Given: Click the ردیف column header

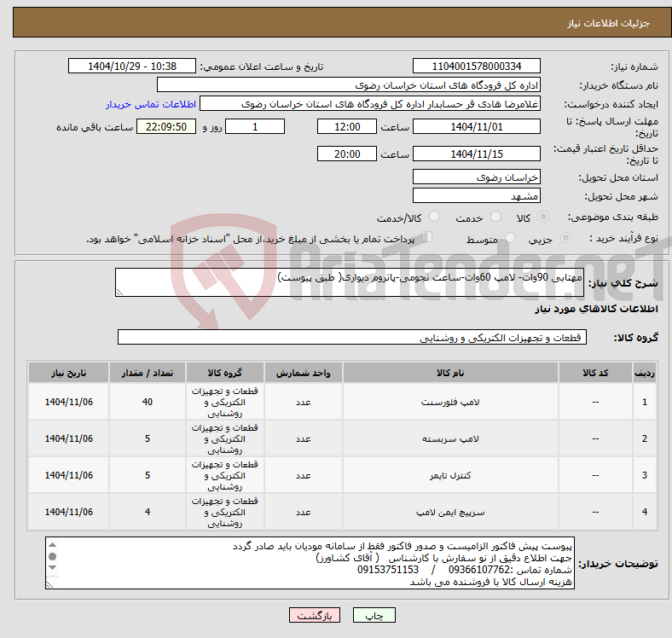Looking at the screenshot, I should [645, 373].
